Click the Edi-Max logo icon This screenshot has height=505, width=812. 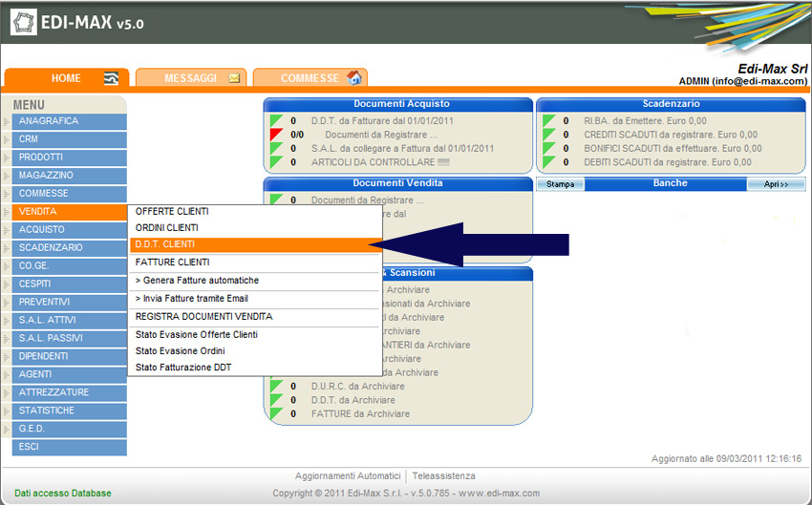pos(24,23)
